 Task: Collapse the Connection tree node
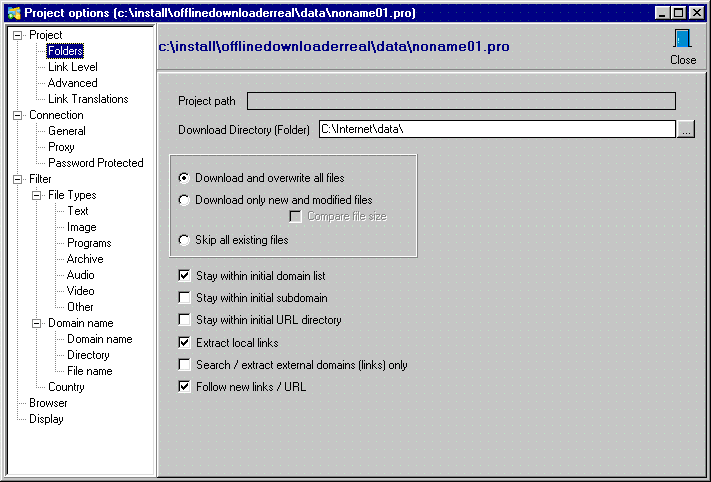point(19,115)
